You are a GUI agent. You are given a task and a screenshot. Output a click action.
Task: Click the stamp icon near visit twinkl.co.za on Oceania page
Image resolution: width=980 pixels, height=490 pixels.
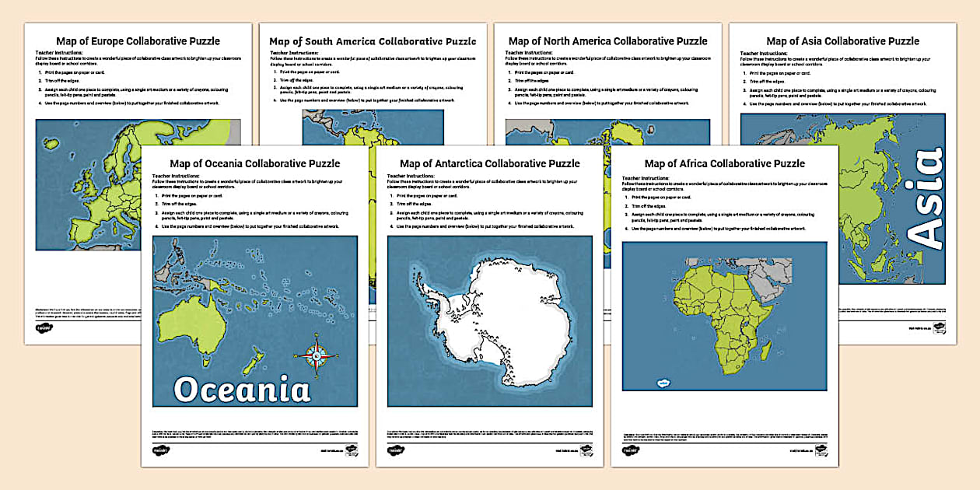coord(351,450)
